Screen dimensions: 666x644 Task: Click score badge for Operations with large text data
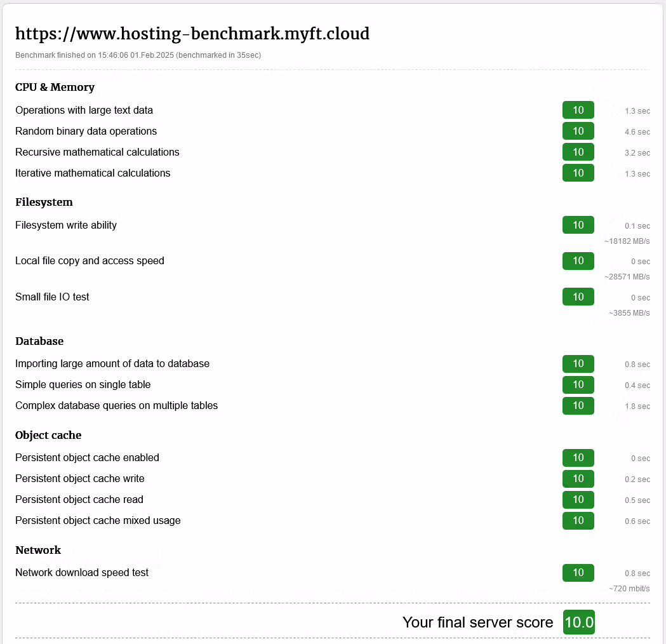click(578, 110)
